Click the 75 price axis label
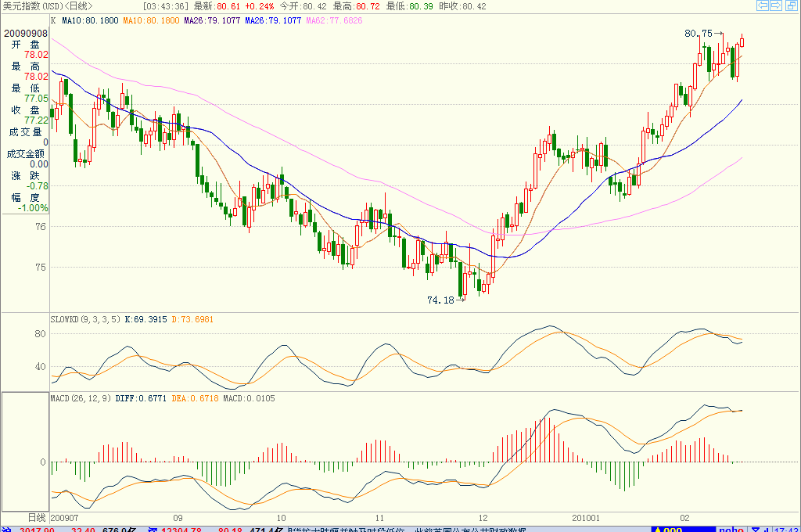Screen dimensions: 801x532 click(x=41, y=268)
